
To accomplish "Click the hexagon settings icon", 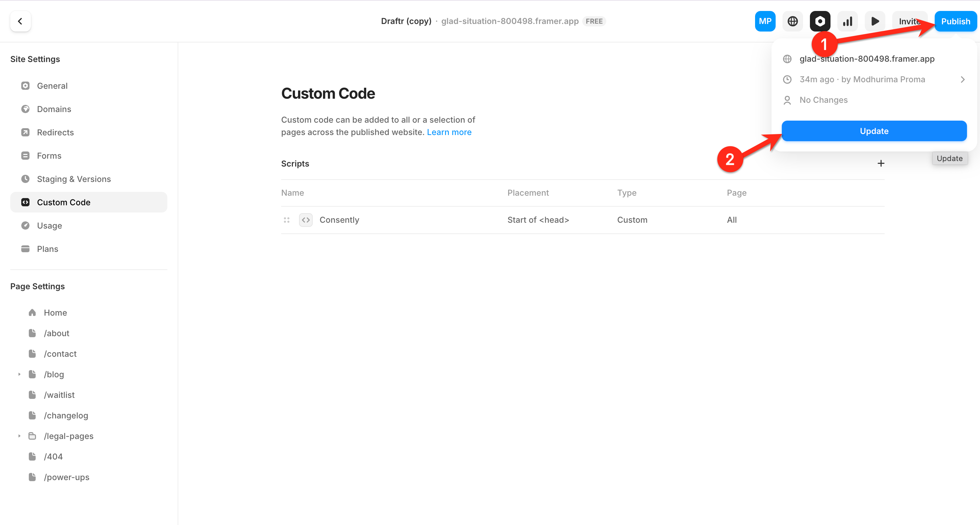I will click(x=820, y=21).
